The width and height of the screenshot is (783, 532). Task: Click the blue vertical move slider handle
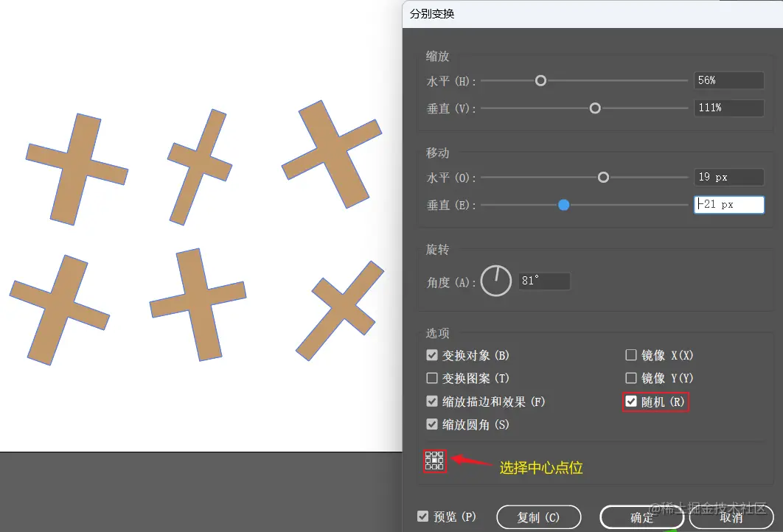(x=563, y=205)
